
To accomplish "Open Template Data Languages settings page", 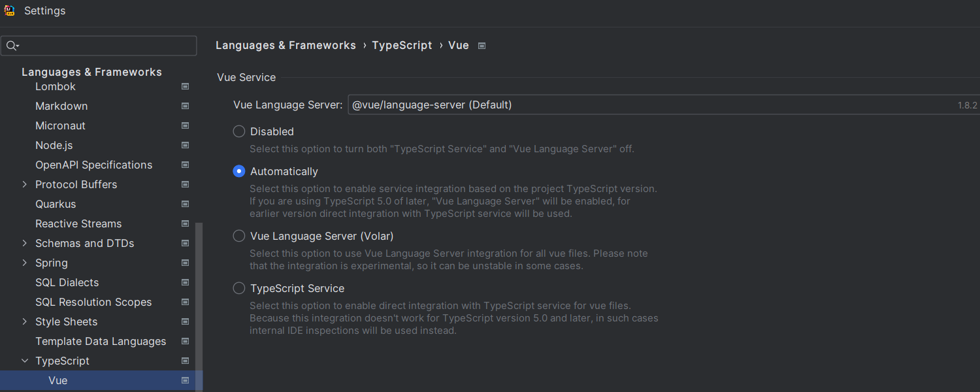I will [x=101, y=341].
